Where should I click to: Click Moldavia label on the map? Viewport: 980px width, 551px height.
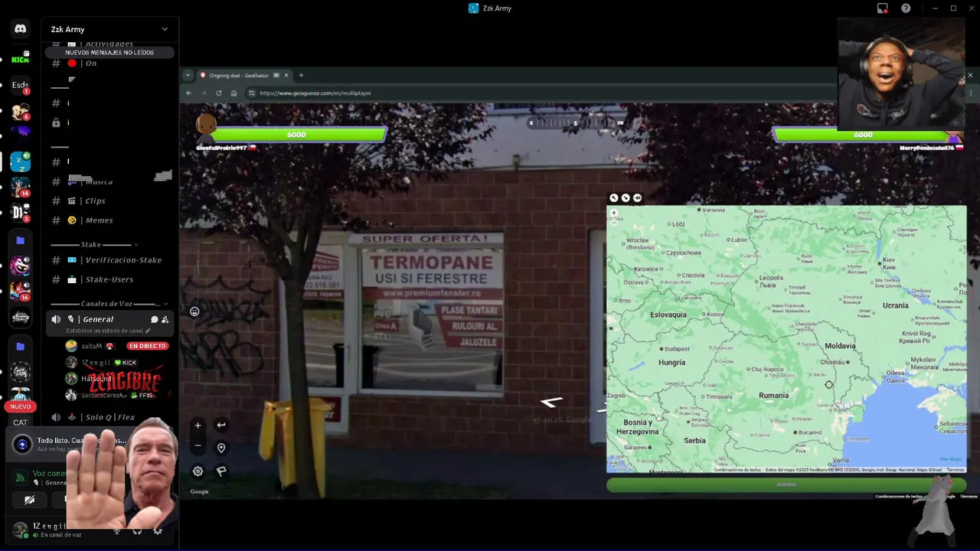(x=840, y=346)
